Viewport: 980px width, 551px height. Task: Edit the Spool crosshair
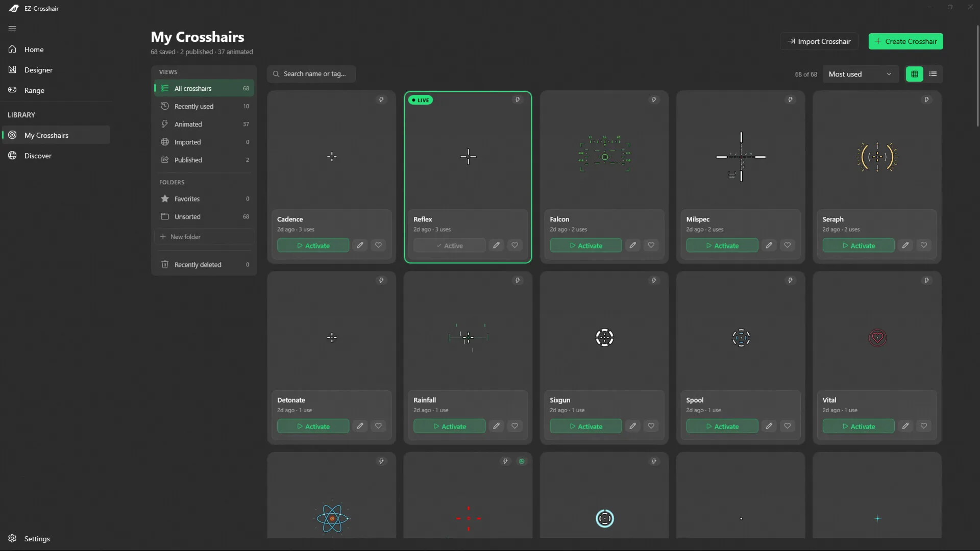point(769,426)
